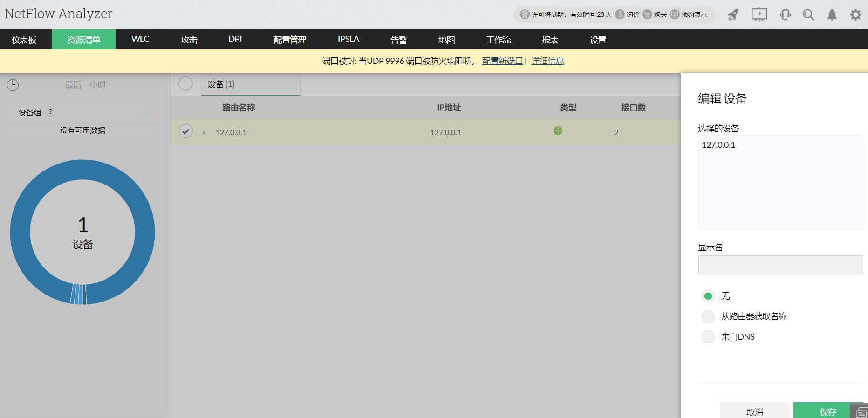Select the 设备 (1) tab

point(251,84)
